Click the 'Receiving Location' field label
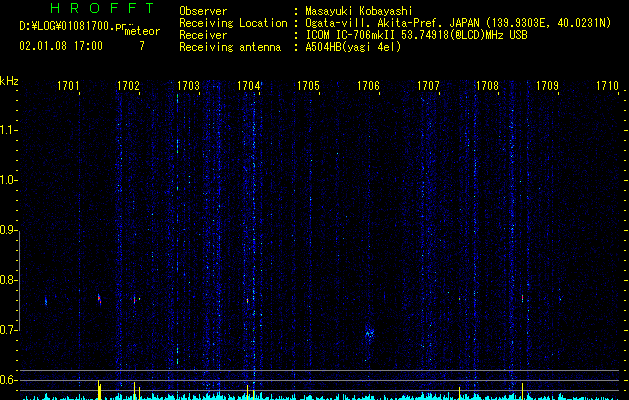 tap(233, 23)
